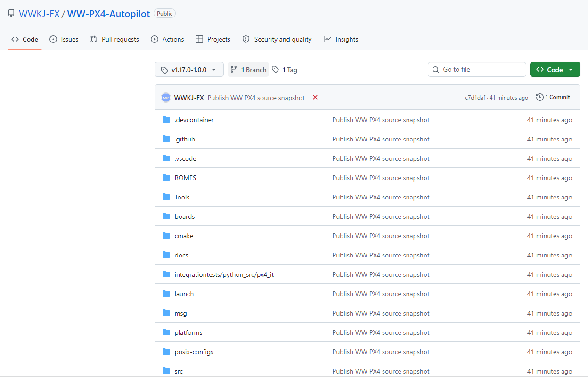Open commit message in the ROMFS row
The width and height of the screenshot is (588, 382).
point(381,178)
